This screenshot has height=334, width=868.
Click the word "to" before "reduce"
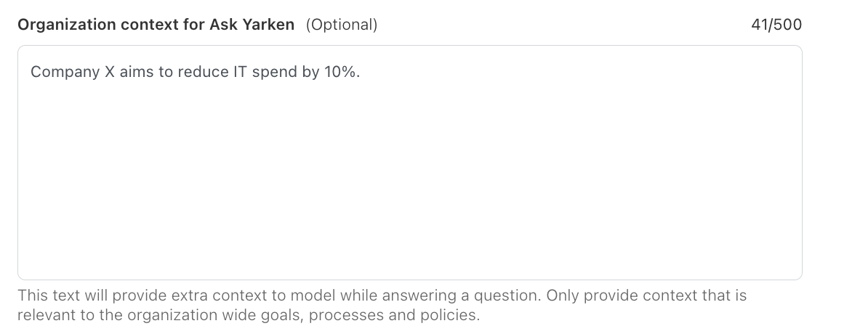166,73
